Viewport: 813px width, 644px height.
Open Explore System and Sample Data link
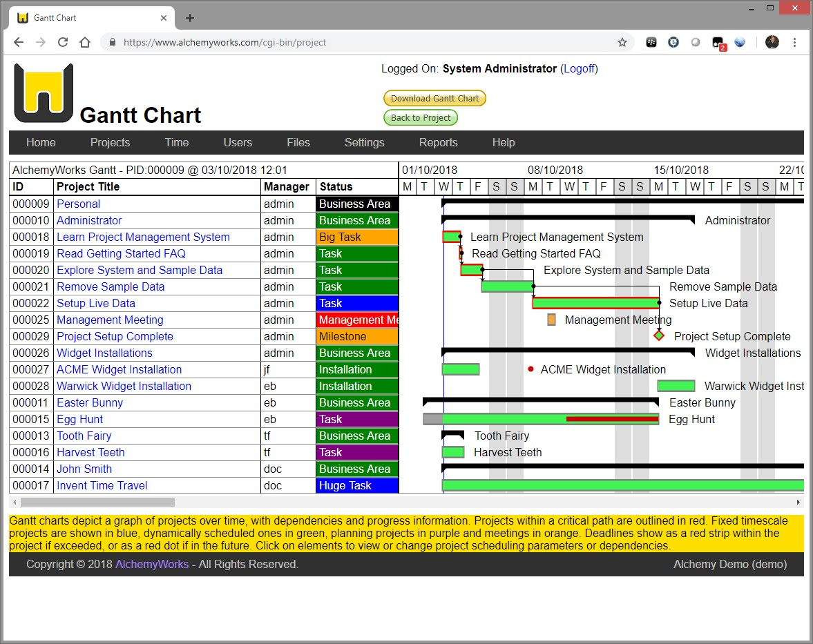point(140,271)
